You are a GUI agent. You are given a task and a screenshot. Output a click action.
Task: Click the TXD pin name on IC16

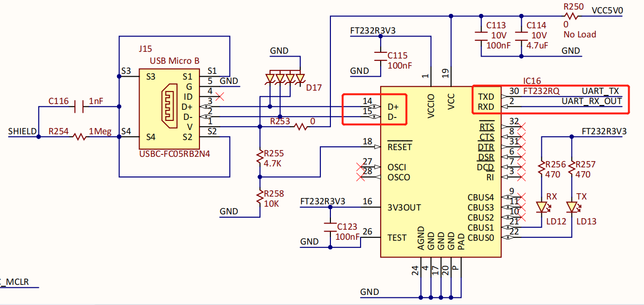pyautogui.click(x=486, y=96)
